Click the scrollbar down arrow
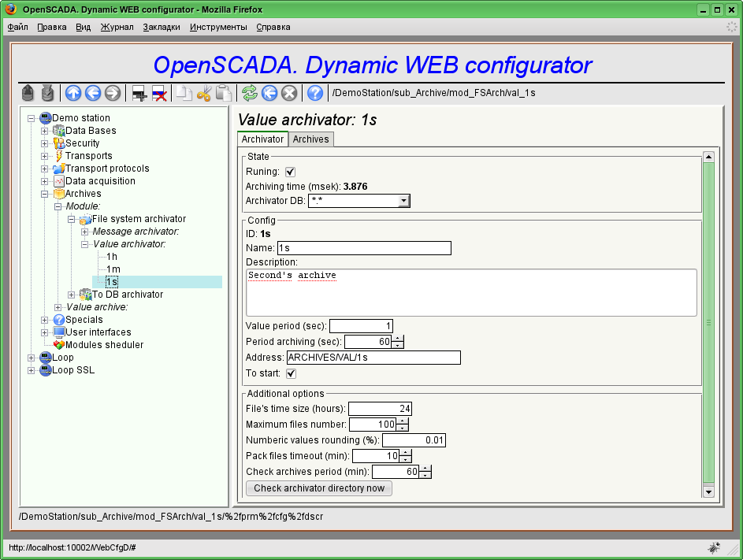This screenshot has height=560, width=743. tap(708, 492)
